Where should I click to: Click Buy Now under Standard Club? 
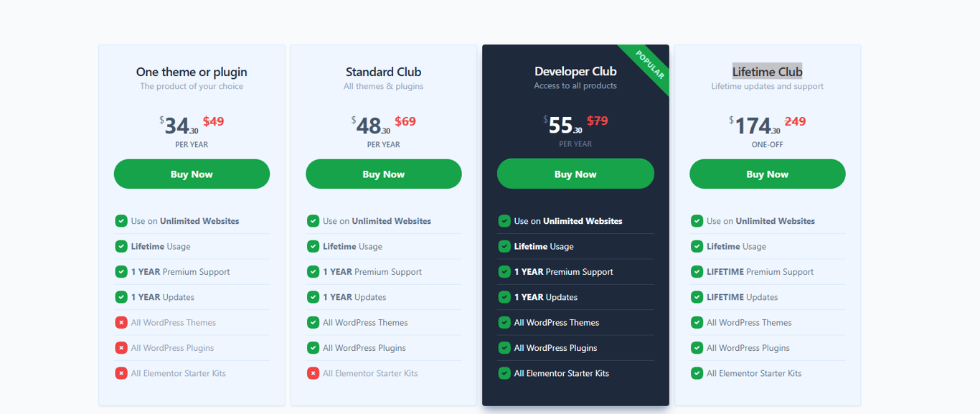384,174
